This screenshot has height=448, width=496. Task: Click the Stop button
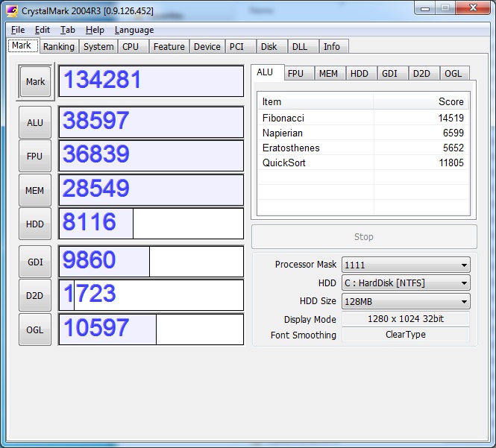pos(364,237)
